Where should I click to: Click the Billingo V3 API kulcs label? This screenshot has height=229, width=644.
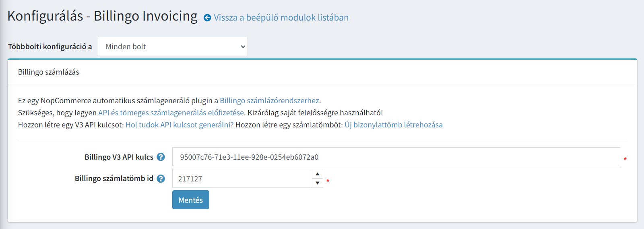pos(119,157)
